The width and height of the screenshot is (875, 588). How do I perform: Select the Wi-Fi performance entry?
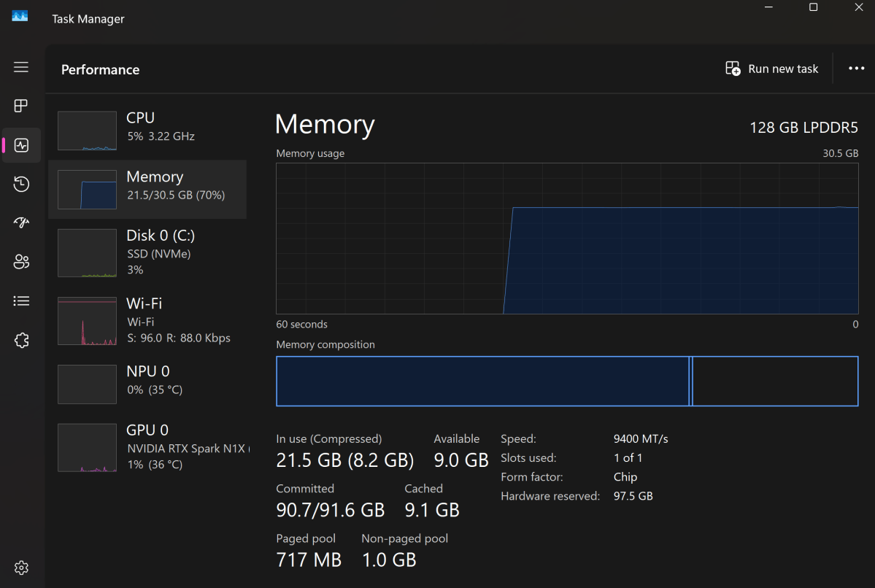(x=148, y=321)
